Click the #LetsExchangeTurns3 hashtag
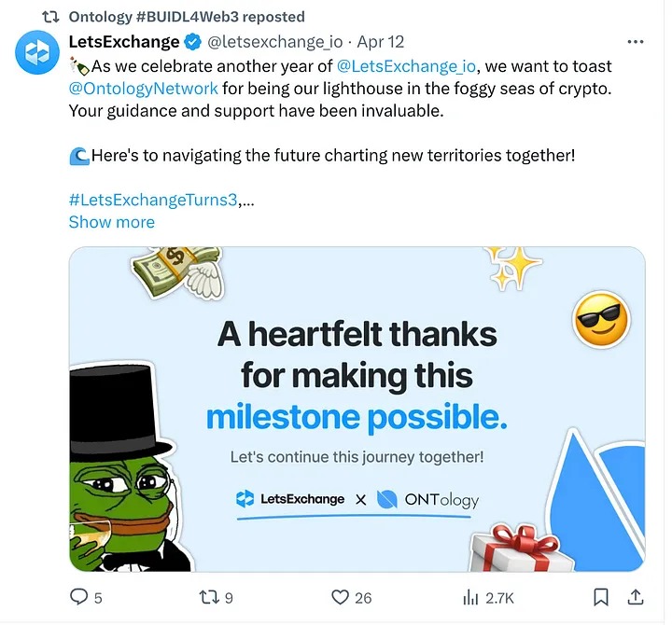 coord(153,200)
